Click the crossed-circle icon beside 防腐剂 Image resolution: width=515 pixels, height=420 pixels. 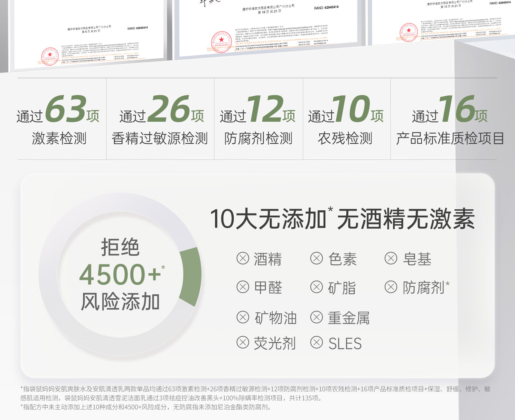tap(391, 287)
